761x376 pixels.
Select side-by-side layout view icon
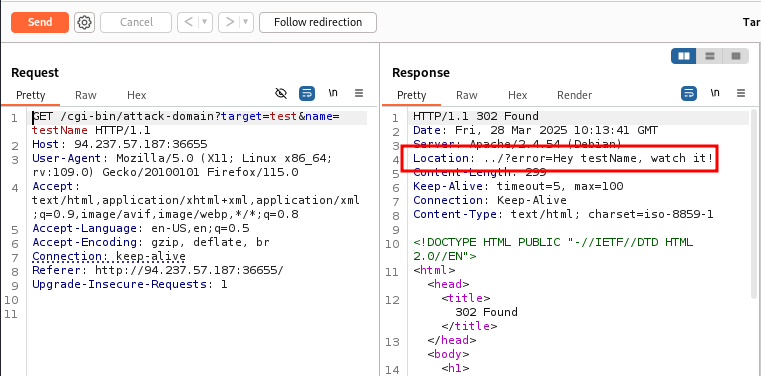pyautogui.click(x=684, y=56)
